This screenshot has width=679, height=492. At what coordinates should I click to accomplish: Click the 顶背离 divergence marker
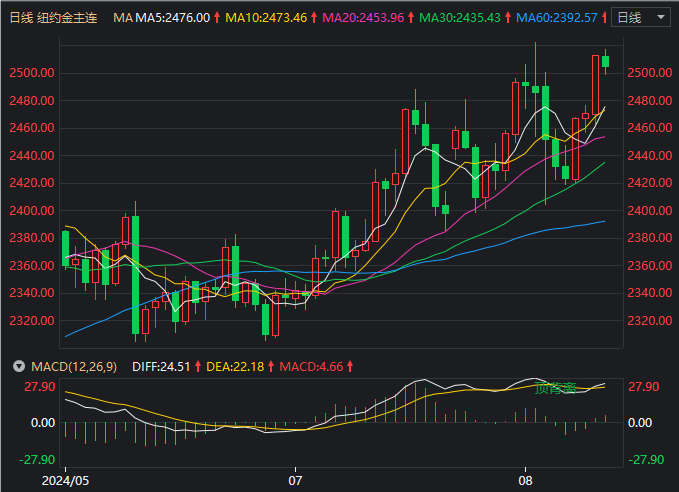[555, 388]
